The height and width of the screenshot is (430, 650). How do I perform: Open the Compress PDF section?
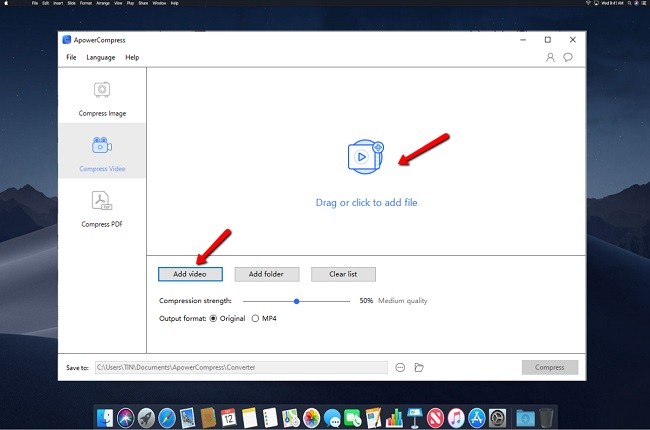pyautogui.click(x=102, y=209)
